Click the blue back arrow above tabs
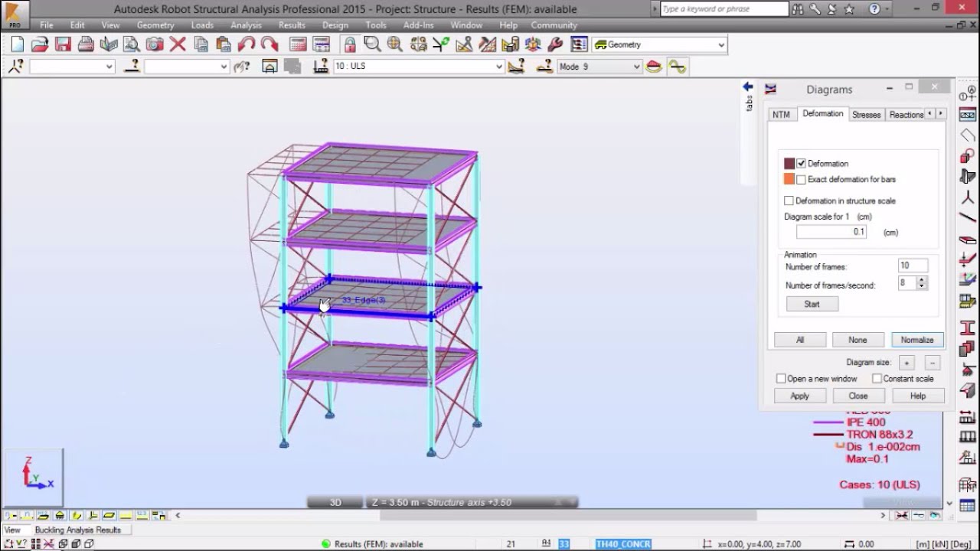This screenshot has width=980, height=551. point(748,87)
